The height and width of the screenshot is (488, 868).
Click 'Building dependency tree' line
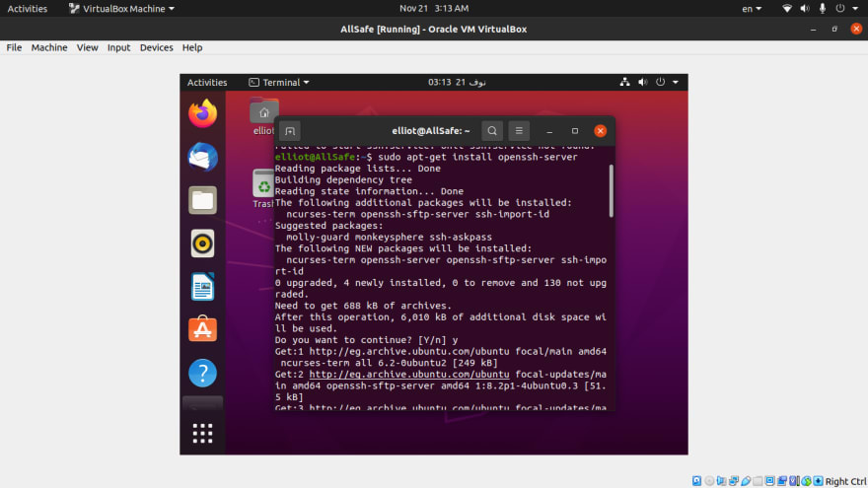[x=343, y=179]
